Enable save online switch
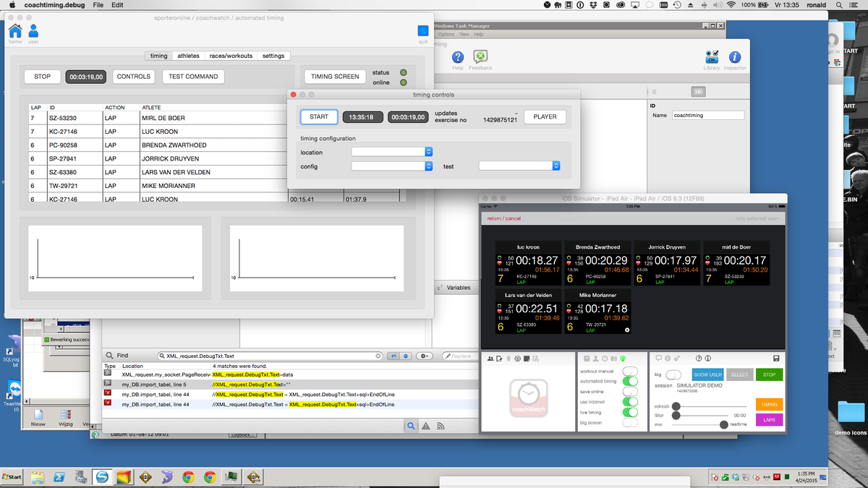 630,391
